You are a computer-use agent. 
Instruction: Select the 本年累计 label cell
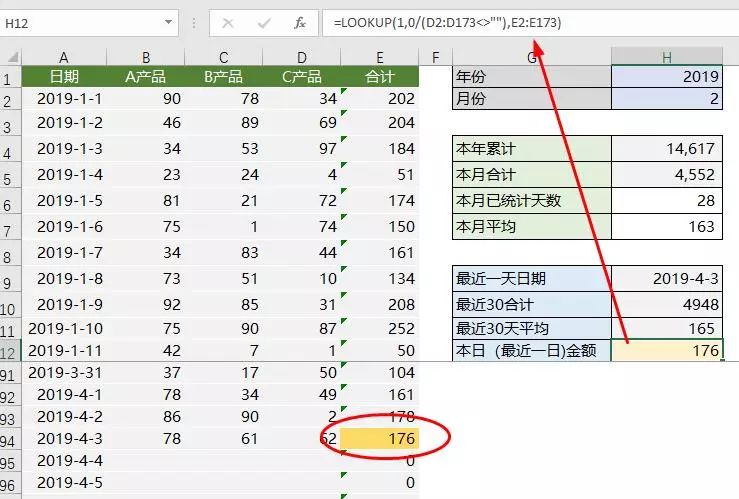[x=532, y=149]
